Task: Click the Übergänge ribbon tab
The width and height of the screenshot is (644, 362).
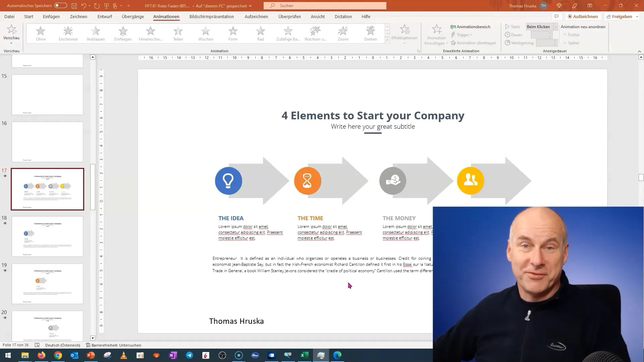Action: click(133, 16)
